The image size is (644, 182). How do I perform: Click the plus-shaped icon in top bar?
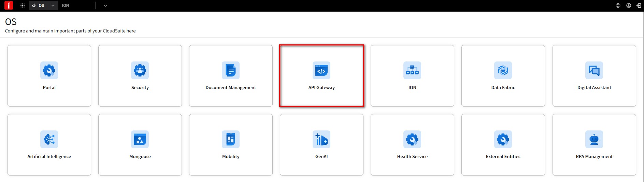[618, 5]
